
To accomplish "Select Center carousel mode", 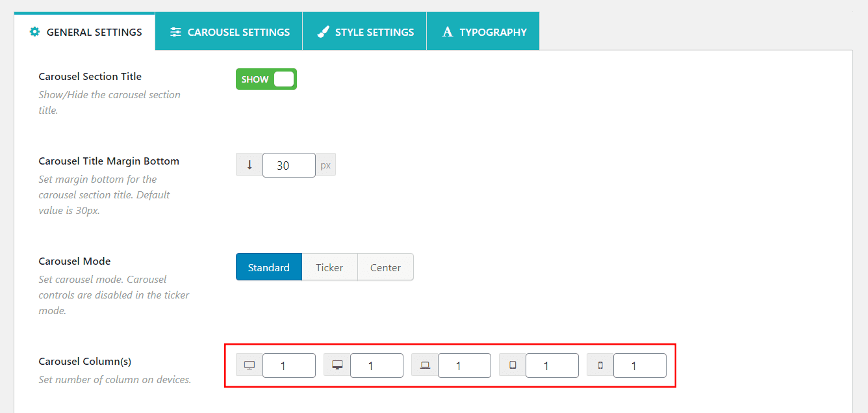I will (x=385, y=267).
